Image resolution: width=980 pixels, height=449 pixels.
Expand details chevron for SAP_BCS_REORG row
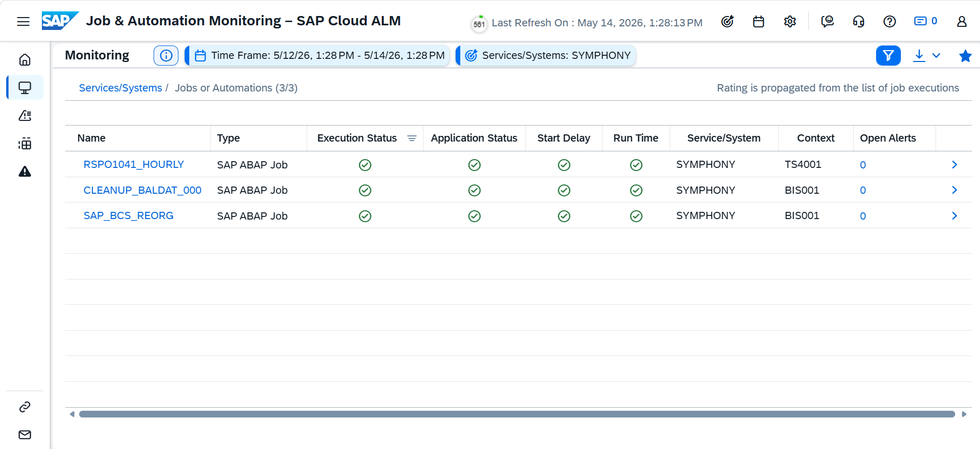pos(955,215)
